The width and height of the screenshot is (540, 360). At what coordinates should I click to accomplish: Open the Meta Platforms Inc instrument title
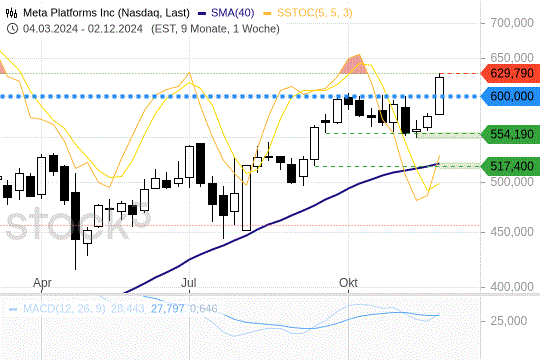pyautogui.click(x=106, y=13)
